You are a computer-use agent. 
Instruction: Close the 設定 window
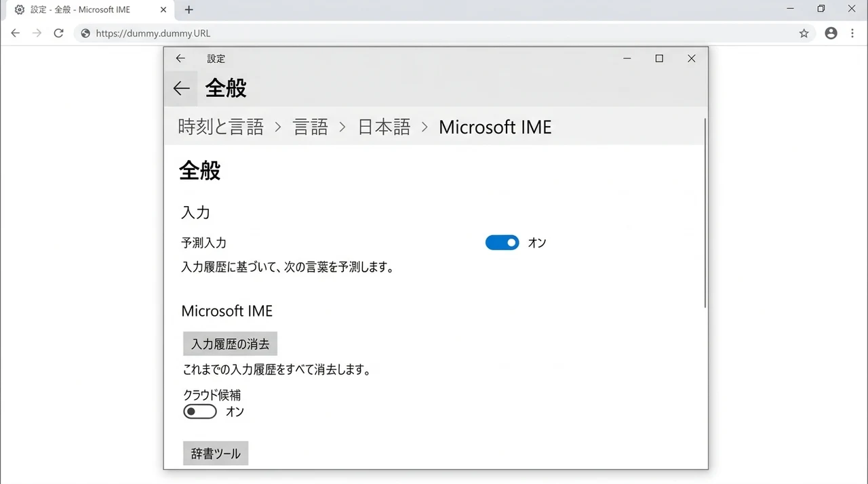(692, 59)
